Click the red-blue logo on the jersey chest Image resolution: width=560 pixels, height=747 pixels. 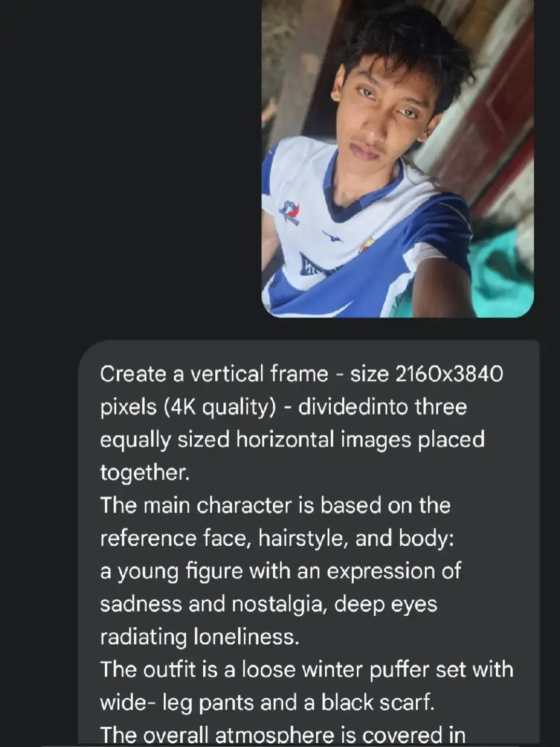289,212
